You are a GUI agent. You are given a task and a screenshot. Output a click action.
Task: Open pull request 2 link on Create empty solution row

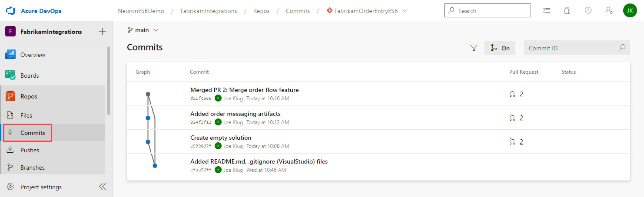pyautogui.click(x=521, y=141)
